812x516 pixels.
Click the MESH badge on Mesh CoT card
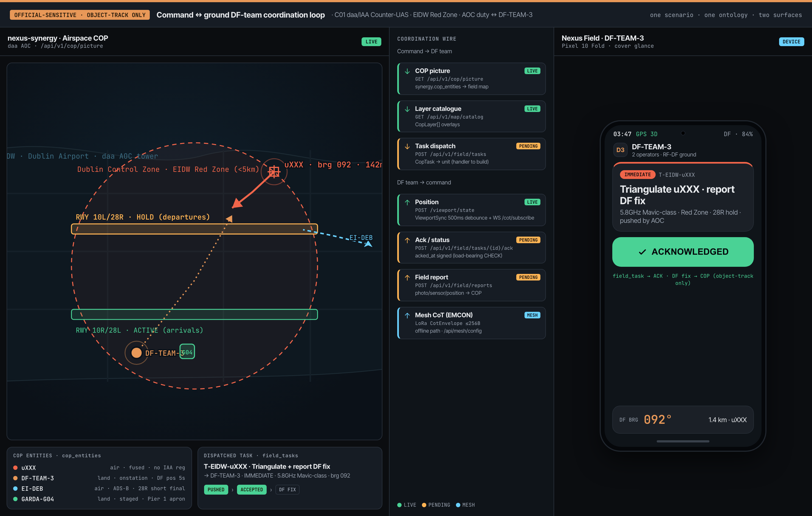coord(532,315)
